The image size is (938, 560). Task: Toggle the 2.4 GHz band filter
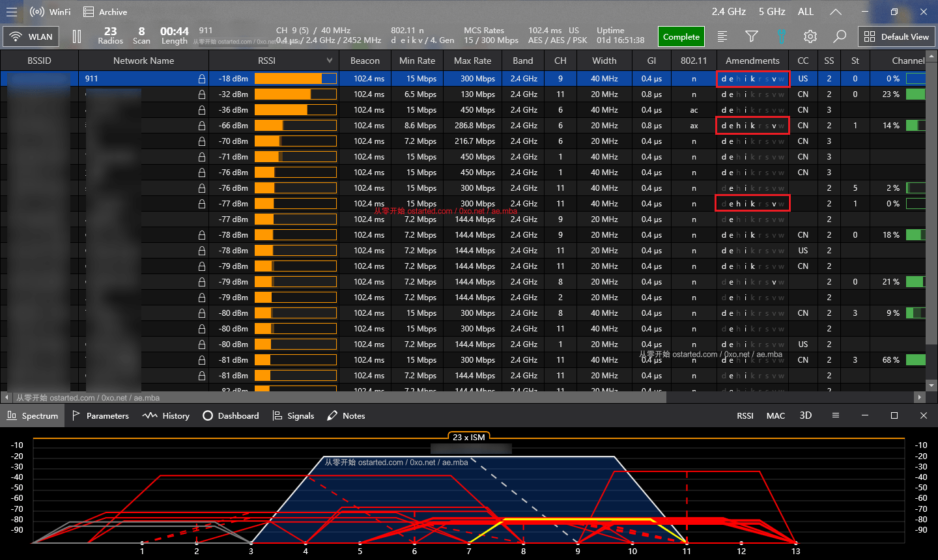pyautogui.click(x=729, y=12)
